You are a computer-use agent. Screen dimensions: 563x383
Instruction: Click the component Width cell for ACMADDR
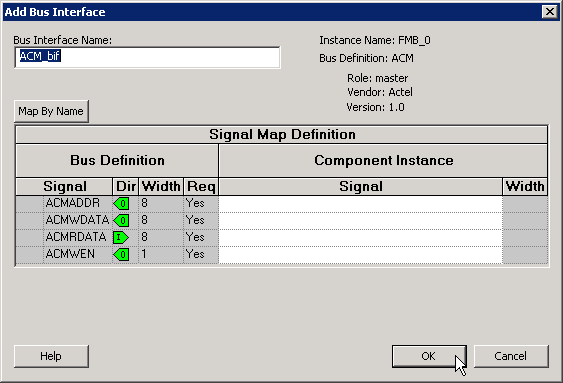pos(525,204)
